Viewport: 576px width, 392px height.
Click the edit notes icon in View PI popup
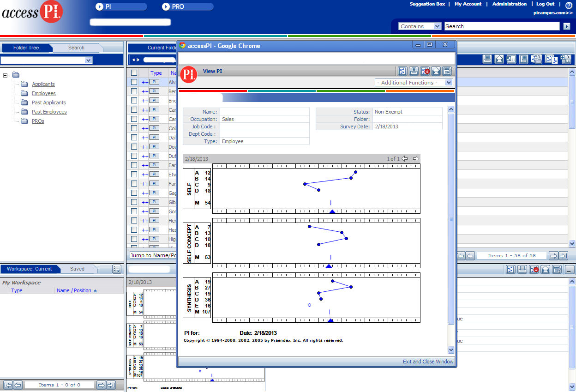[x=447, y=71]
